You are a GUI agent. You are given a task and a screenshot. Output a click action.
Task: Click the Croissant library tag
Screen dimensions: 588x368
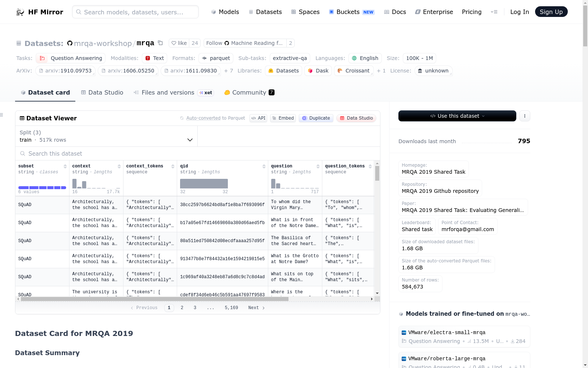(x=354, y=71)
